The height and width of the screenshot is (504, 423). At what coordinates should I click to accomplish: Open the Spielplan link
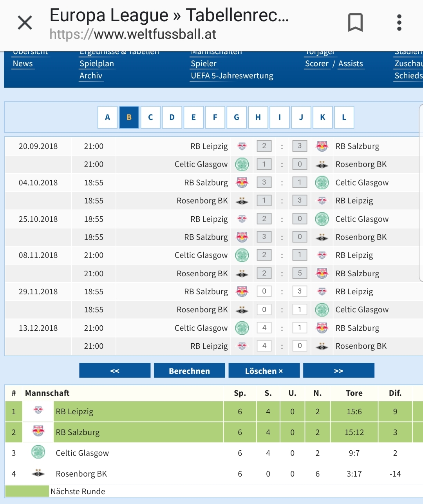click(97, 63)
